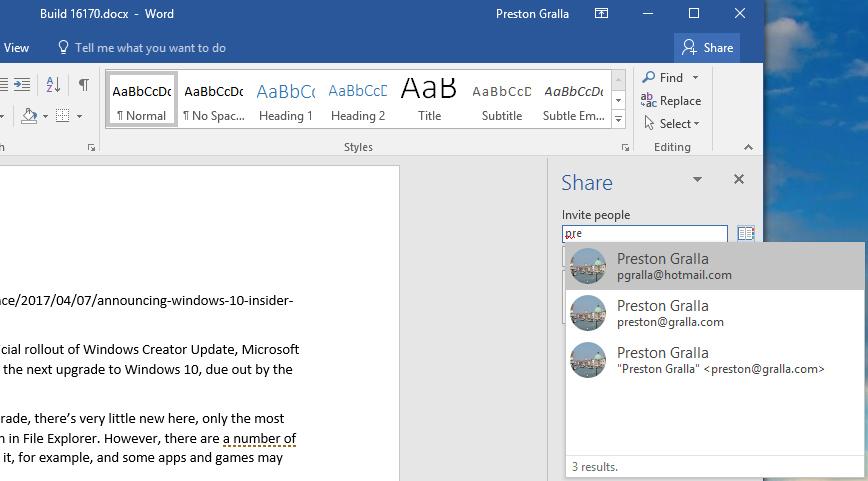Image resolution: width=868 pixels, height=481 pixels.
Task: Select Preston Gralla pgralla@hotmail.com suggestion
Action: pos(715,266)
